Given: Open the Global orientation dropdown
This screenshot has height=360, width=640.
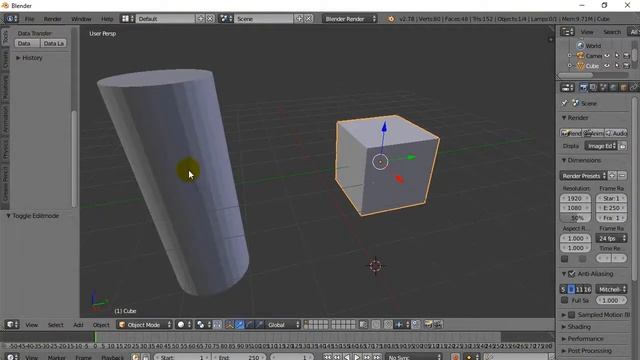Looking at the screenshot, I should pyautogui.click(x=284, y=324).
